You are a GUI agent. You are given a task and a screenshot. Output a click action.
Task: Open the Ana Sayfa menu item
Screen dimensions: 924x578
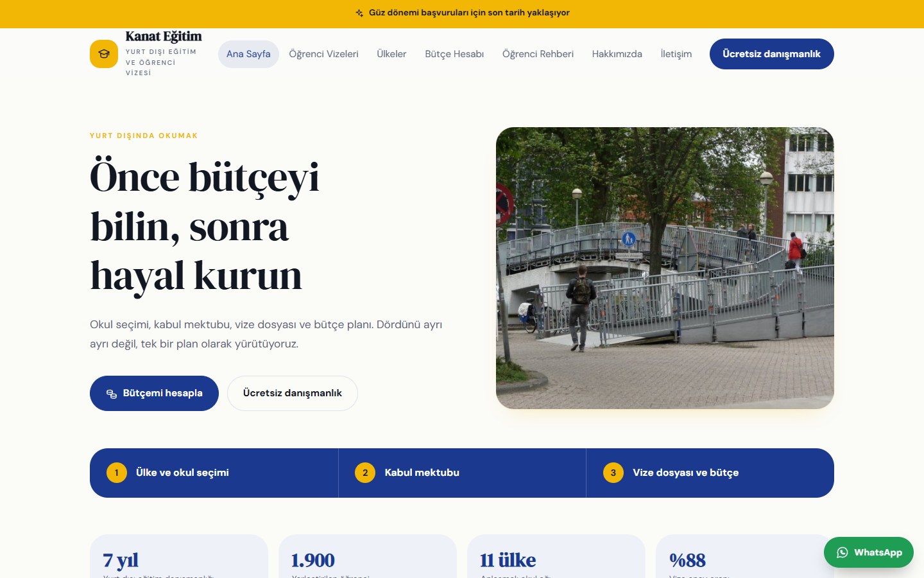tap(248, 54)
